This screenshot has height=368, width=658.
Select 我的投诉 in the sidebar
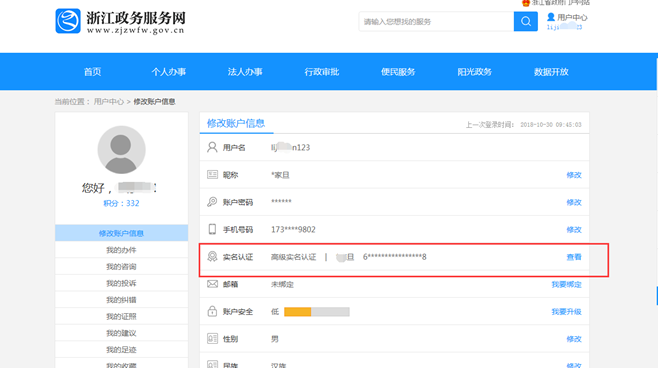coord(121,283)
